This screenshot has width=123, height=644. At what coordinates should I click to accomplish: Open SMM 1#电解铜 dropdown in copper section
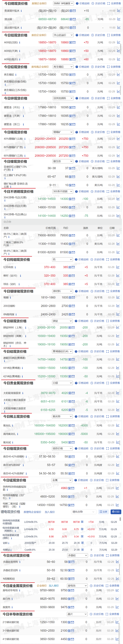point(63,4)
